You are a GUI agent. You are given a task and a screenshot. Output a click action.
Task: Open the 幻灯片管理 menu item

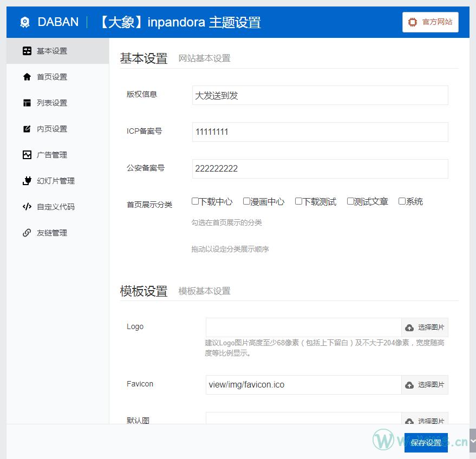coord(58,181)
